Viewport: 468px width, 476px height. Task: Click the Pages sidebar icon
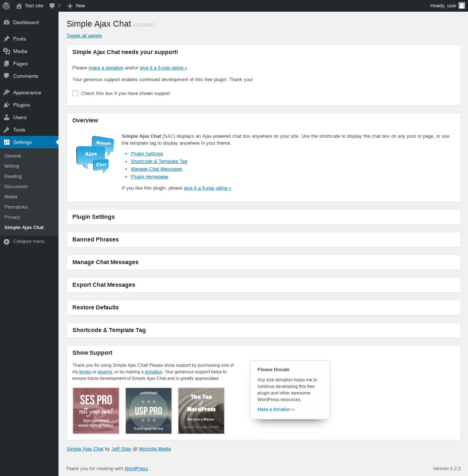tap(7, 64)
